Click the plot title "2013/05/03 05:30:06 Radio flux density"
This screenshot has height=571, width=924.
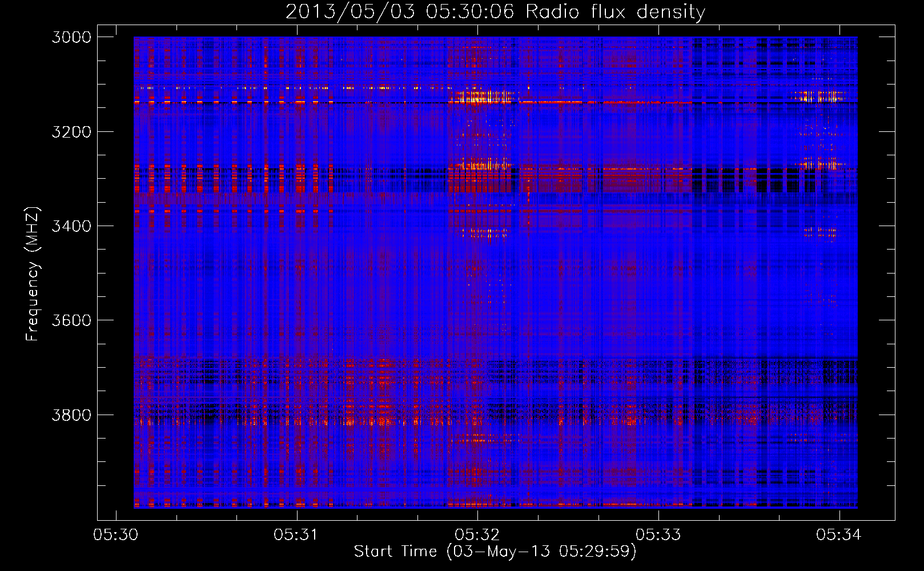coord(495,11)
